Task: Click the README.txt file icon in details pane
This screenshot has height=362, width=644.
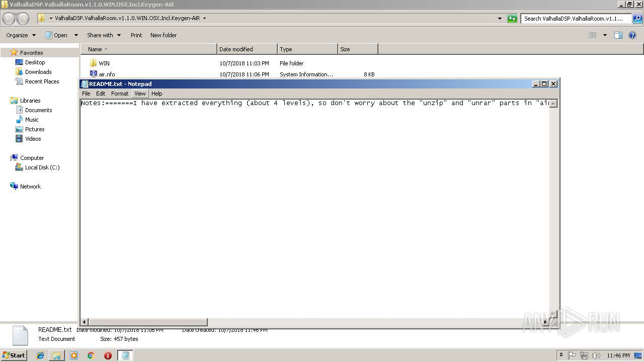Action: pyautogui.click(x=20, y=335)
